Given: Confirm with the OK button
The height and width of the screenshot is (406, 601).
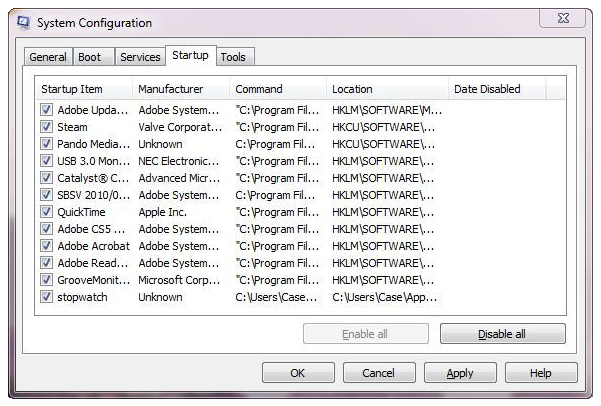Looking at the screenshot, I should tap(298, 373).
